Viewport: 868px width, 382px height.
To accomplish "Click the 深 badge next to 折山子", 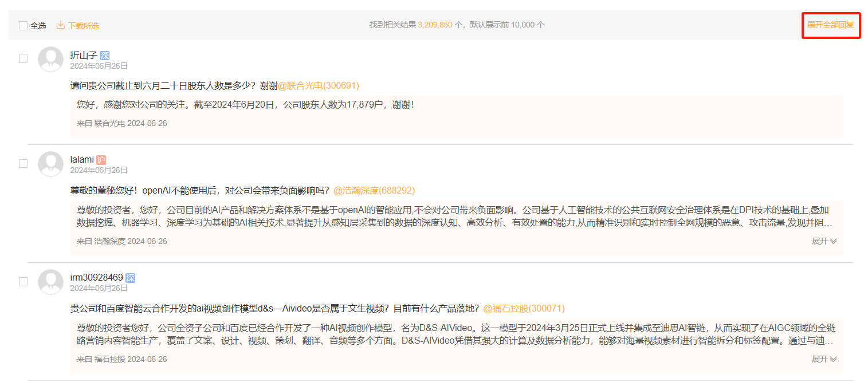I will [104, 56].
